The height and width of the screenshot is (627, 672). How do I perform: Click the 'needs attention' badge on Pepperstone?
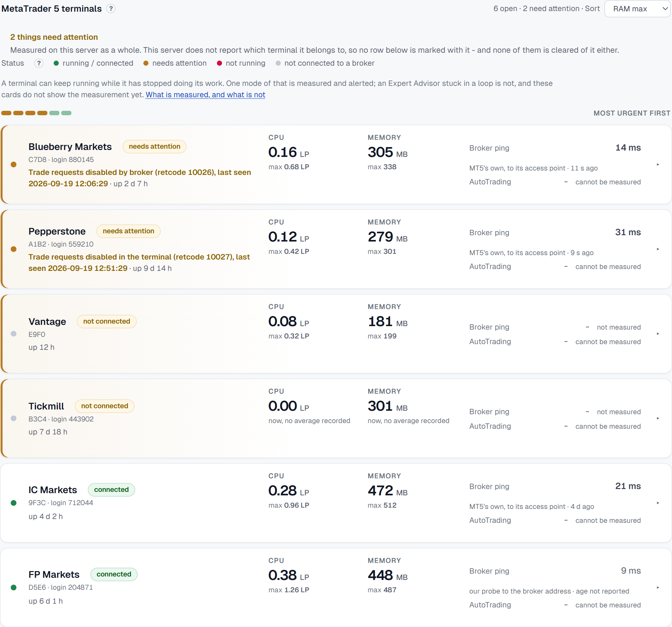129,231
